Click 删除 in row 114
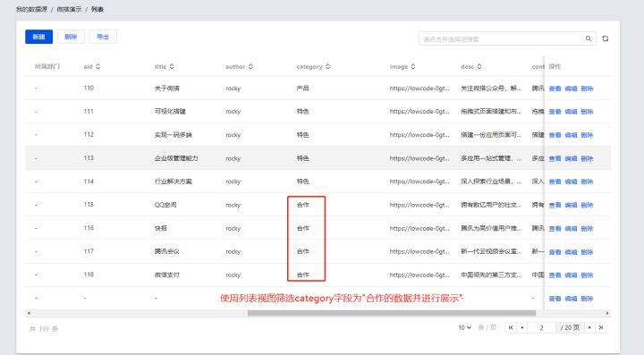The height and width of the screenshot is (355, 644). pos(587,182)
